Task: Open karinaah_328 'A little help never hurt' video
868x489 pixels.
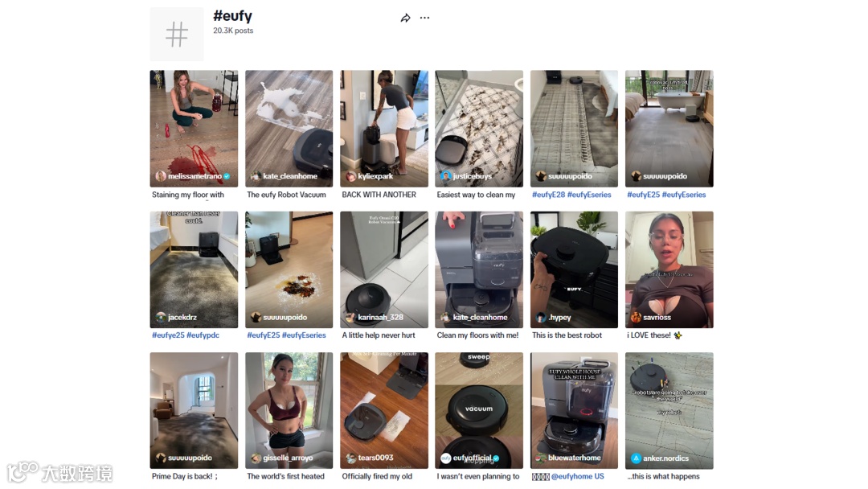Action: tap(384, 269)
